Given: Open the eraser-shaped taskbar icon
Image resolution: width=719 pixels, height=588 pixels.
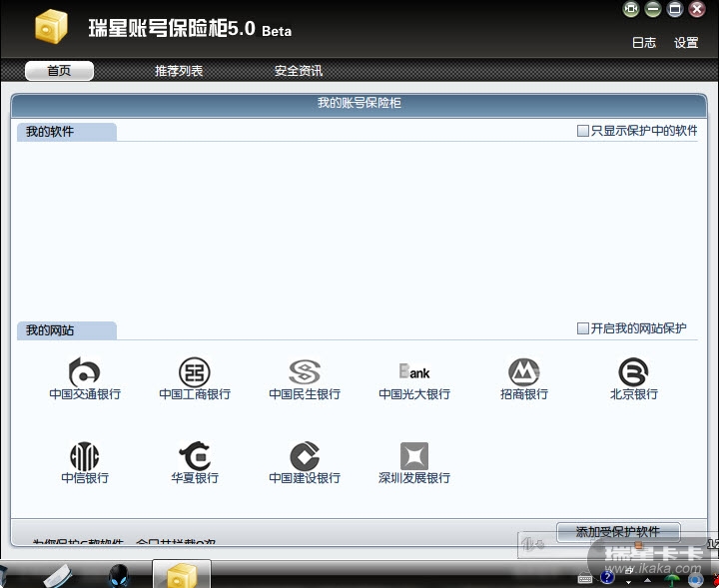Looking at the screenshot, I should pos(58,576).
